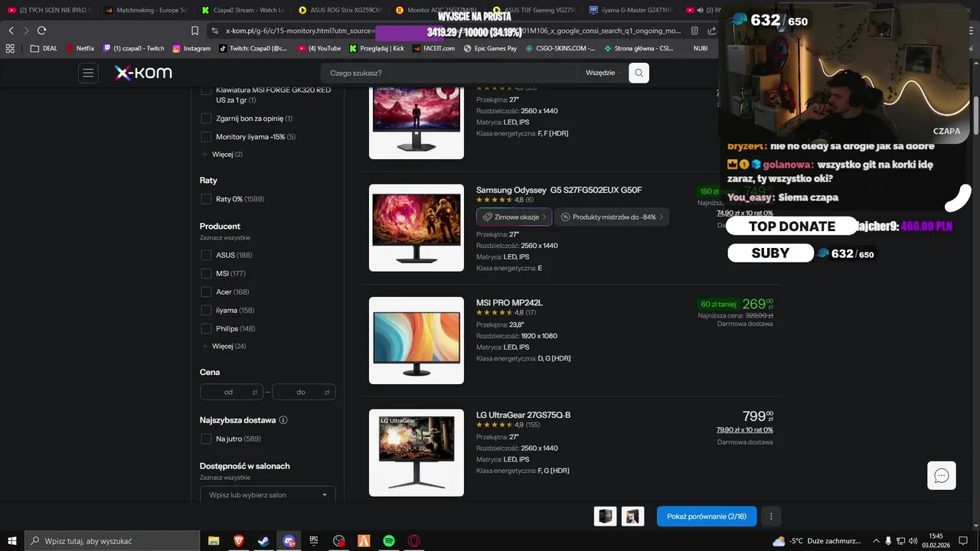
Task: Switch to Matchmaking - Europe tab
Action: (x=145, y=10)
